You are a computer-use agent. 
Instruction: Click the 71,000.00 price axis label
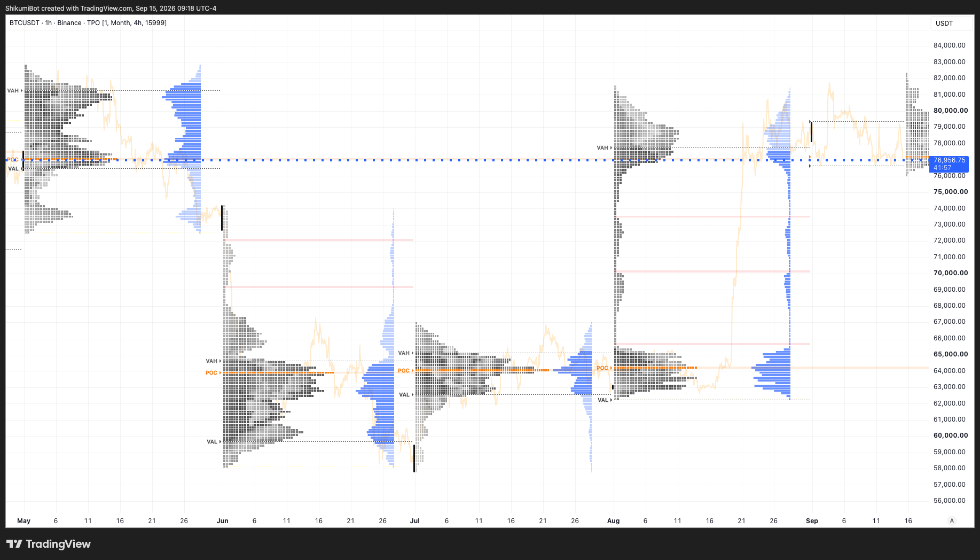pos(950,257)
